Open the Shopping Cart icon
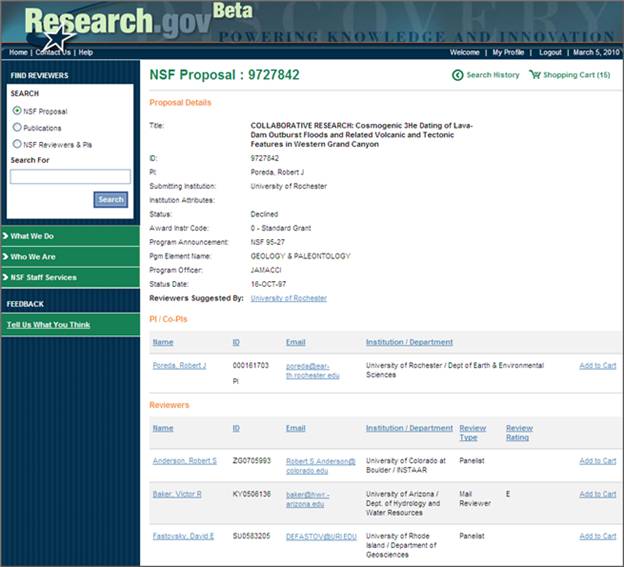 point(535,75)
